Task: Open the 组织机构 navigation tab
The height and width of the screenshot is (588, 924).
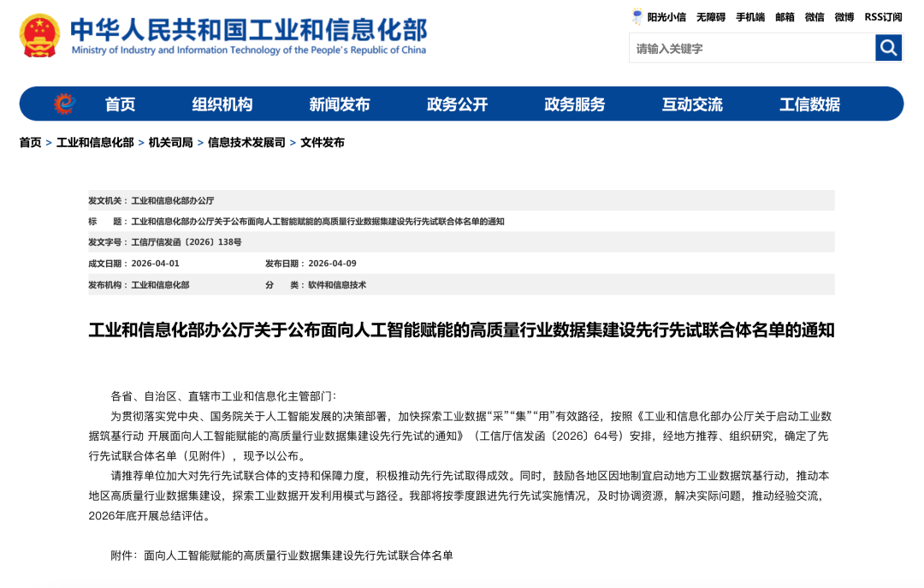Action: tap(222, 104)
